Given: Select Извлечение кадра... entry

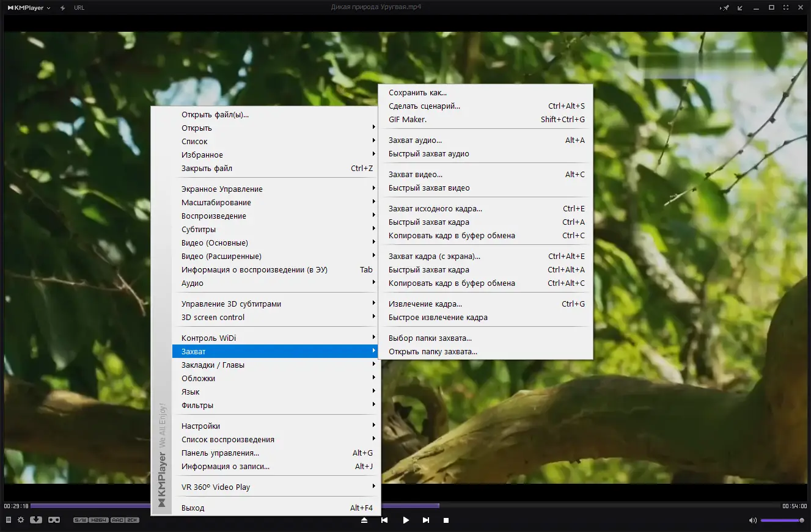Looking at the screenshot, I should [486, 304].
